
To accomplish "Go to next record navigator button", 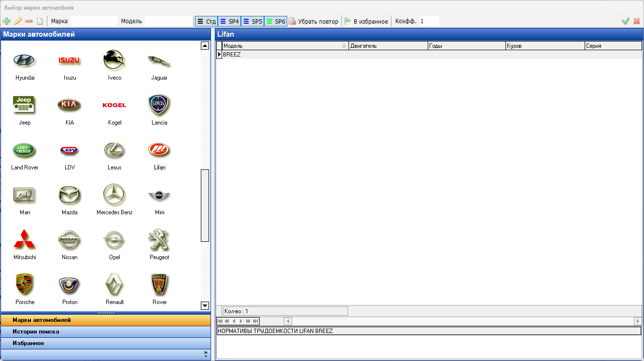I will click(x=241, y=321).
